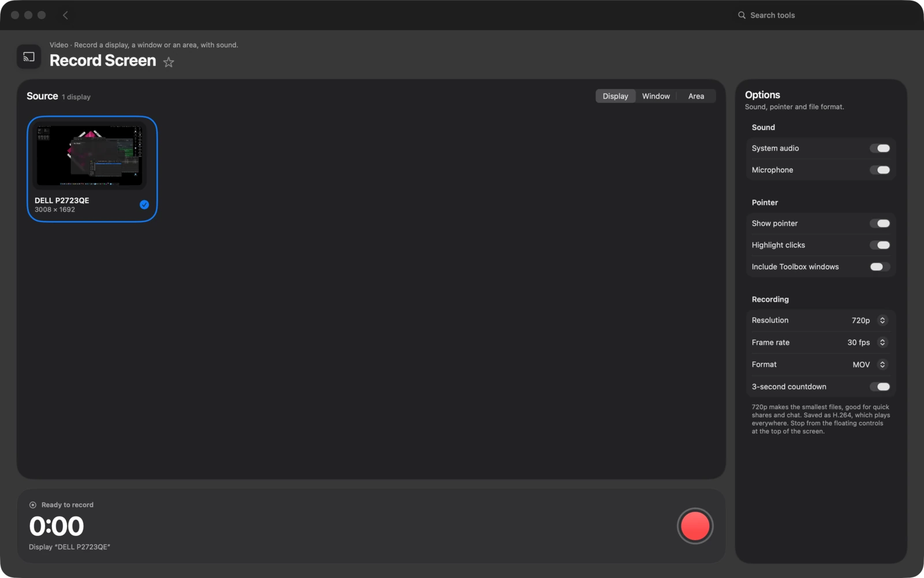Switch source to Display tab
The width and height of the screenshot is (924, 578).
[615, 96]
